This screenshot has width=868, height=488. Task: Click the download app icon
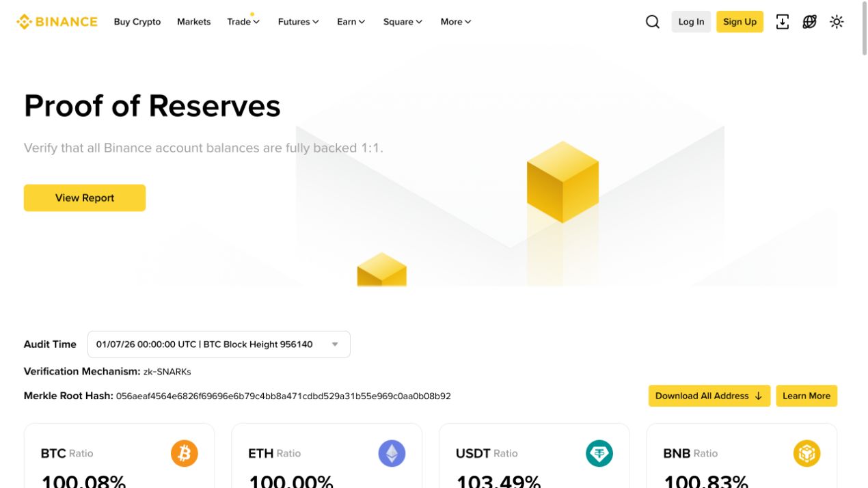coord(783,22)
